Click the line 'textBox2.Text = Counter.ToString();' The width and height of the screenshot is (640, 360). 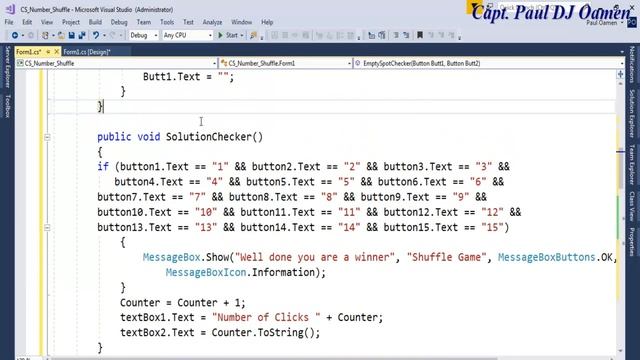[220, 332]
